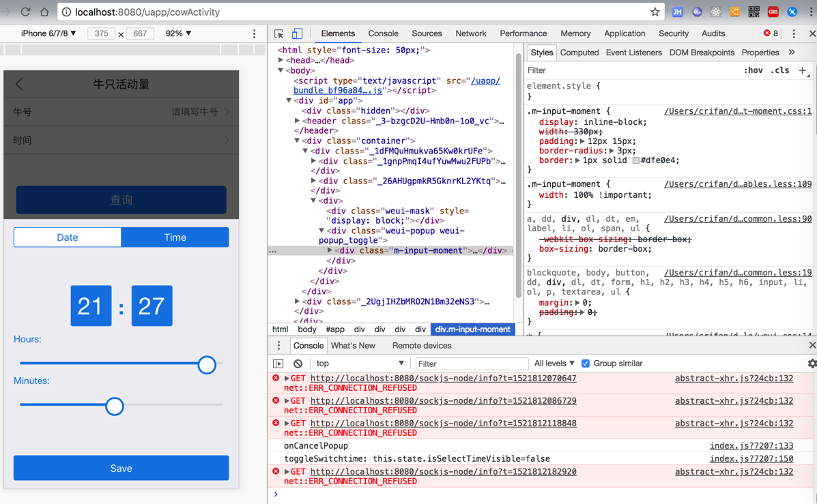
Task: Open the JH browser extension
Action: tap(677, 12)
